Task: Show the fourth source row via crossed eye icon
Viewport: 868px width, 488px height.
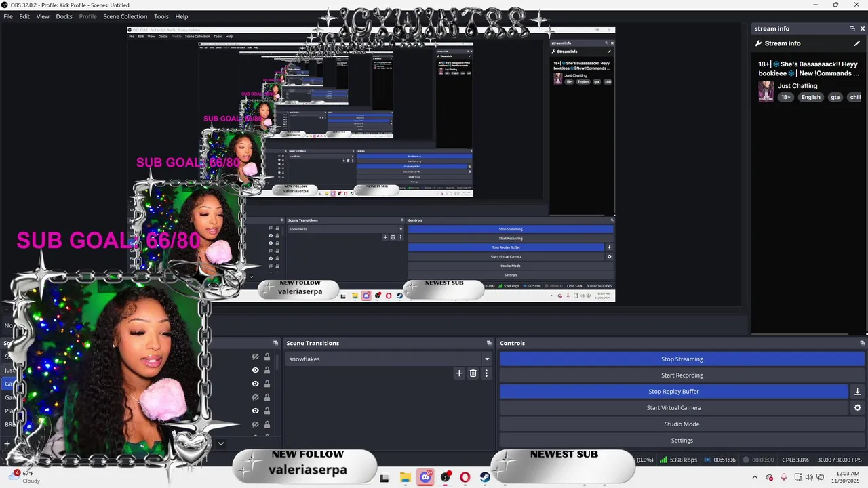Action: [256, 397]
